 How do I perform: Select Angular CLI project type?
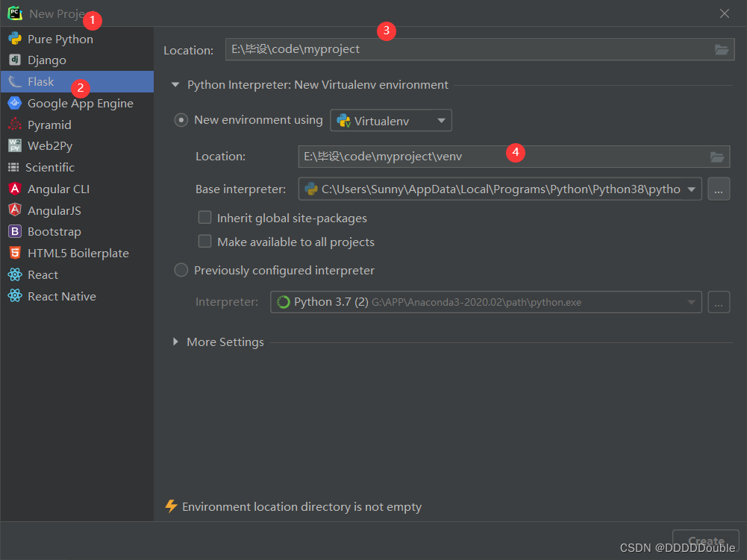point(77,189)
